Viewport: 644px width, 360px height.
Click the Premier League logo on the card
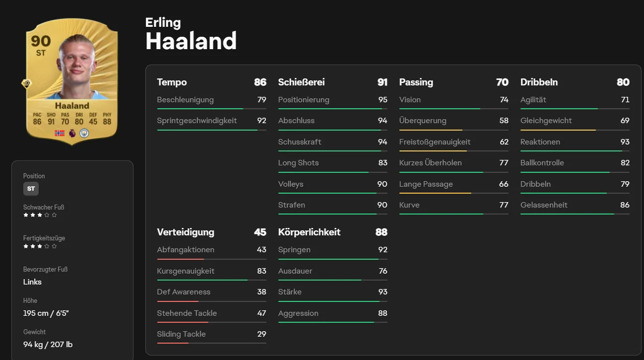tap(72, 133)
